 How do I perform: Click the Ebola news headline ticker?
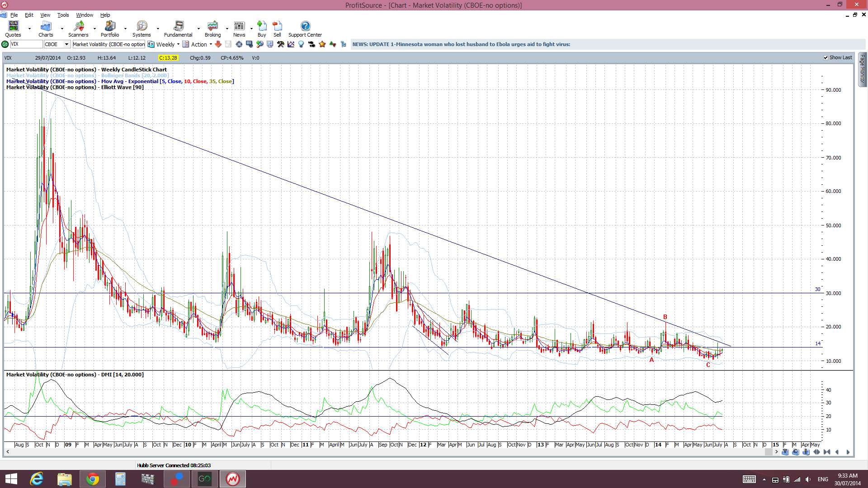[x=461, y=44]
